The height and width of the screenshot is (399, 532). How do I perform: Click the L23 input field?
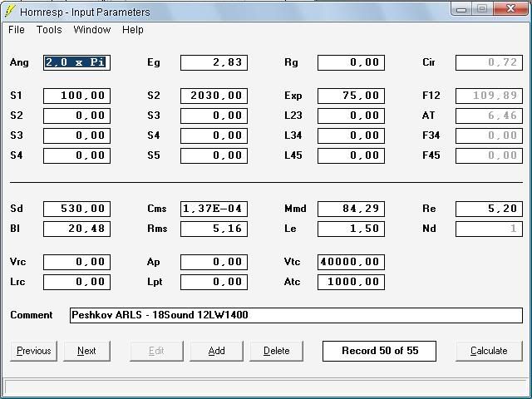[x=351, y=116]
